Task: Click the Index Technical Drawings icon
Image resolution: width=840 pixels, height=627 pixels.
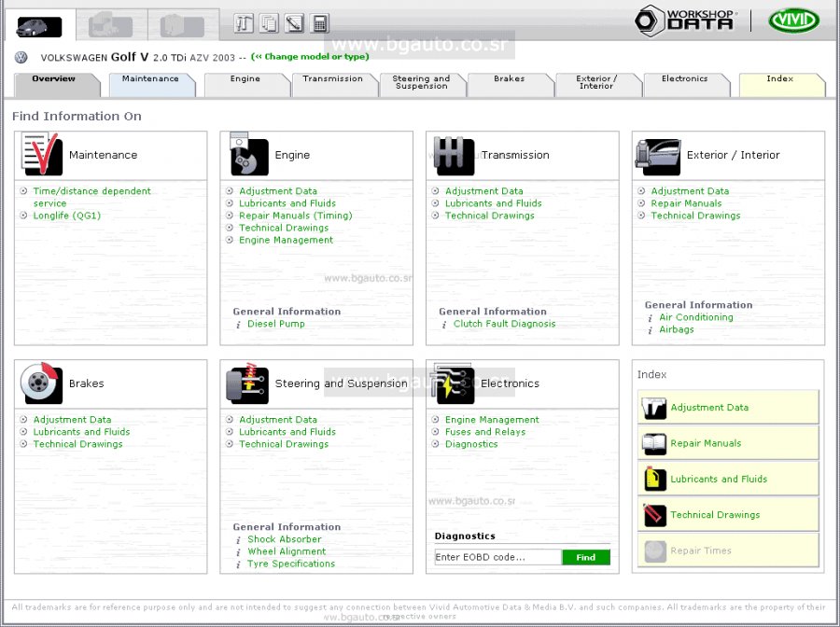Action: pos(654,515)
